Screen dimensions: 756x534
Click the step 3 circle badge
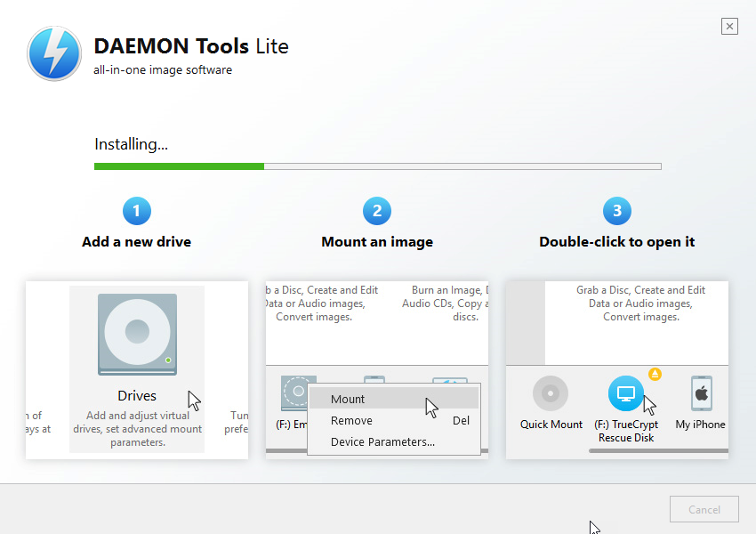pyautogui.click(x=617, y=211)
